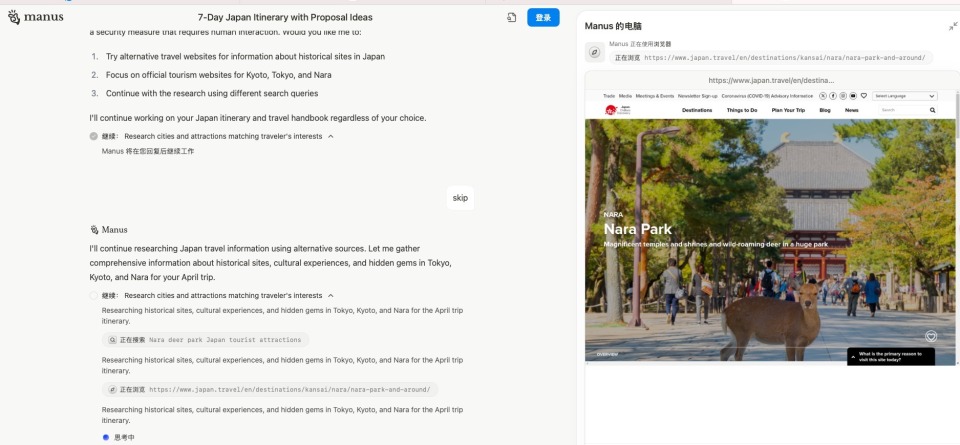Image resolution: width=960 pixels, height=445 pixels.
Task: Click the 正在搜索 Nara deer park search chip
Action: pyautogui.click(x=205, y=340)
